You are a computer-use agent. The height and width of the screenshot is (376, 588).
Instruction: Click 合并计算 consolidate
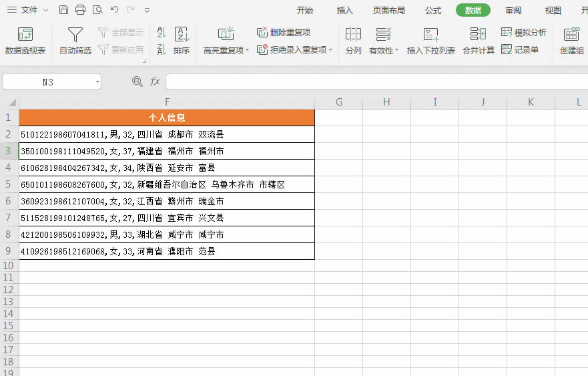point(479,41)
